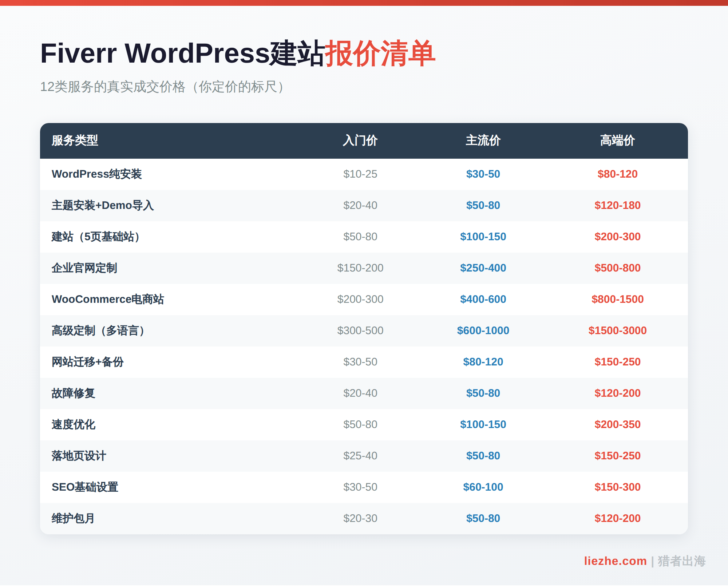Image resolution: width=728 pixels, height=586 pixels.
Task: Select the 网站迁移+备份 row label
Action: tap(88, 362)
